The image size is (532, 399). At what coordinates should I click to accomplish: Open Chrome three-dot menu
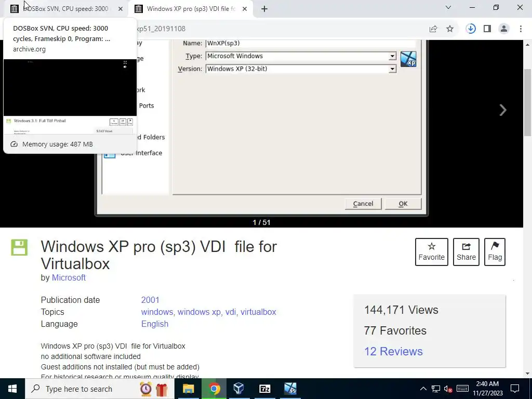coord(521,29)
